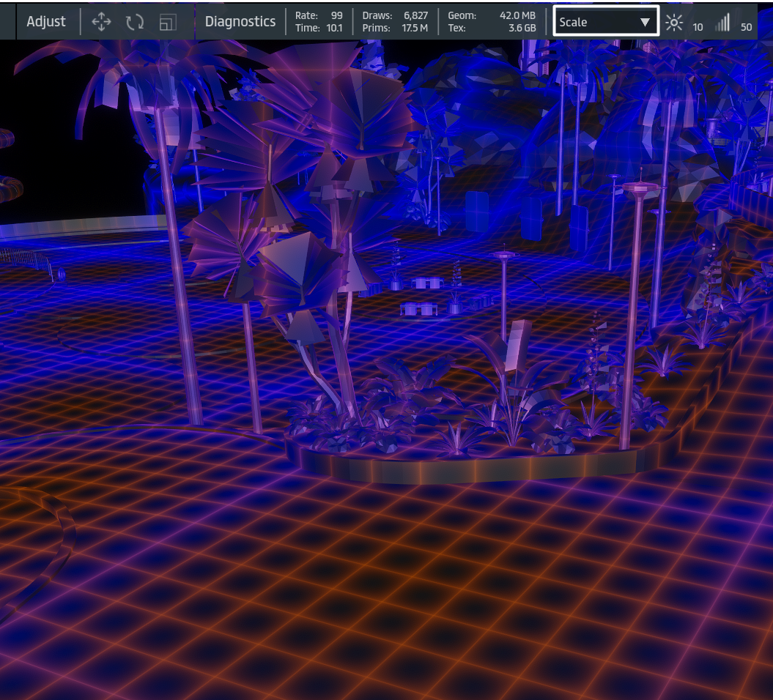Click the level value 50

(746, 27)
